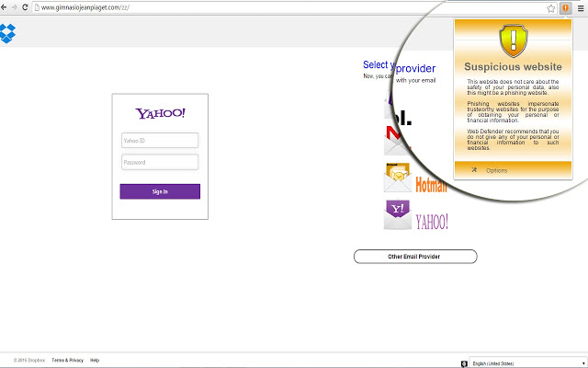This screenshot has height=368, width=588.
Task: Click the address bar URL
Action: [85, 7]
